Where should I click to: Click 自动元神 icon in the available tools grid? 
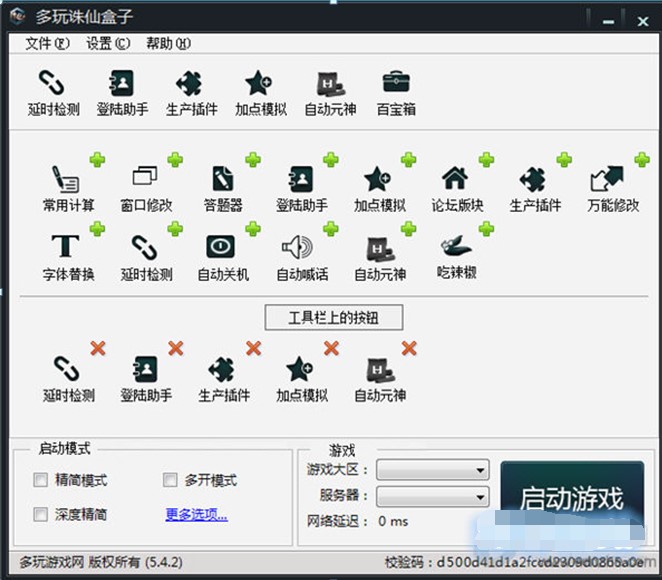380,249
